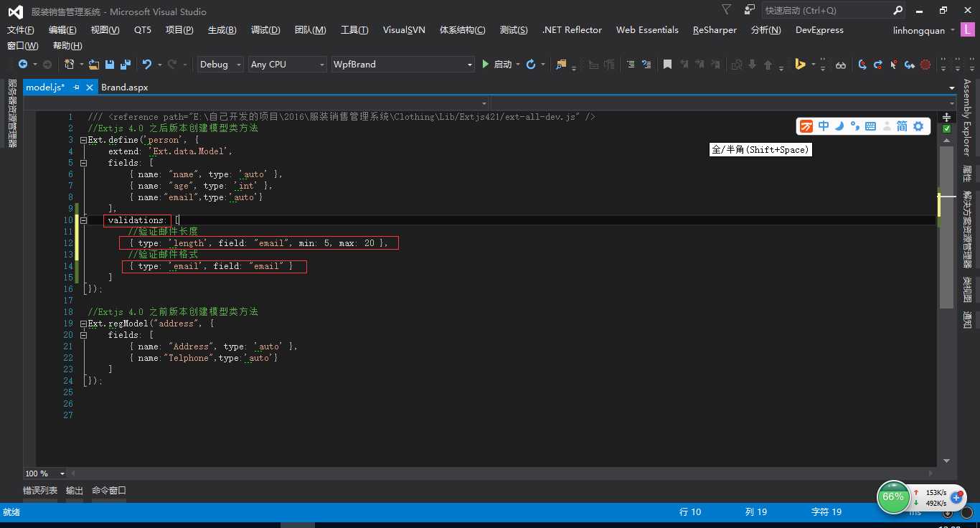Open the dropdown arrow next to 启动
The height and width of the screenshot is (528, 980).
coord(518,65)
